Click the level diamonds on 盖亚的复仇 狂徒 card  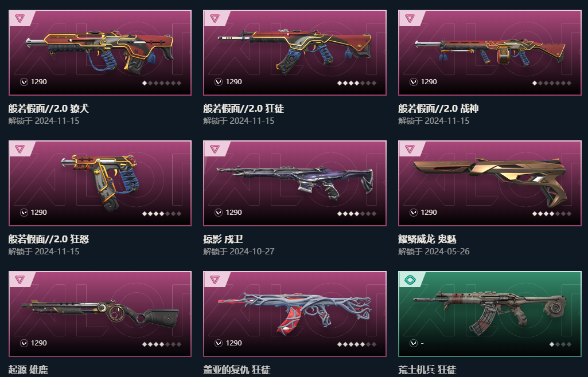(x=357, y=344)
